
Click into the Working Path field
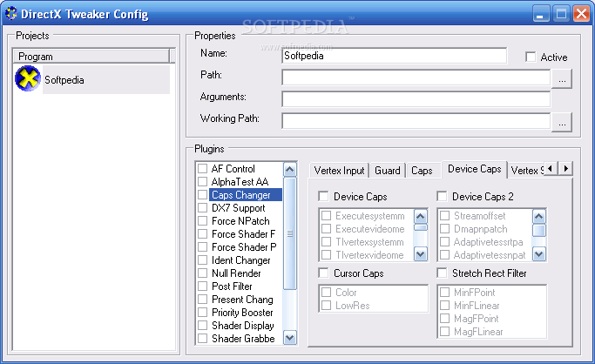coord(416,121)
